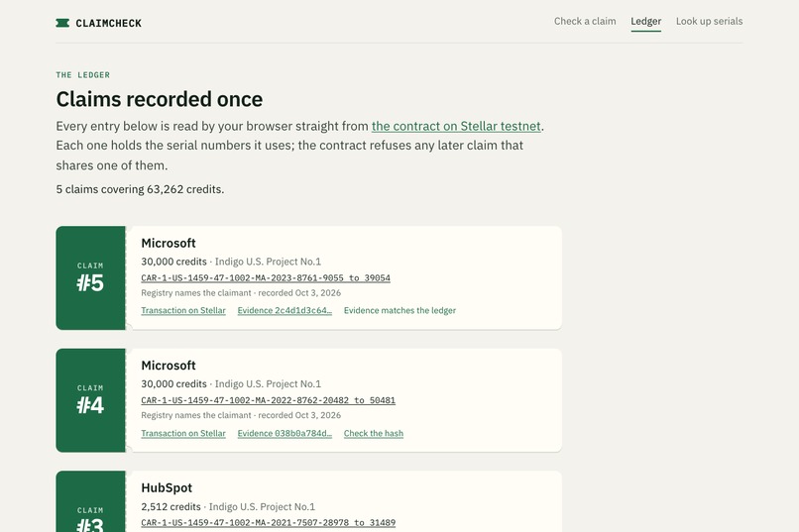Open Evidence 2c4d1d3c64 link
The width and height of the screenshot is (799, 532).
click(285, 310)
